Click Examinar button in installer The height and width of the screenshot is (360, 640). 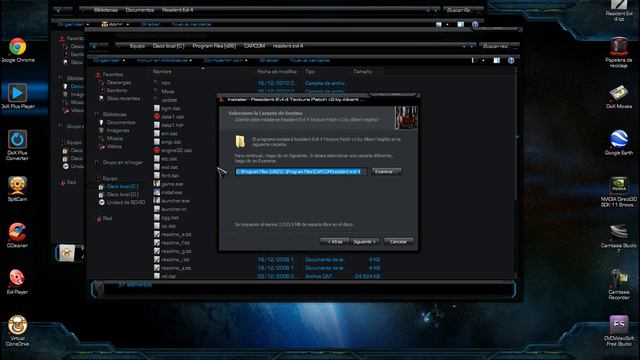click(x=386, y=172)
